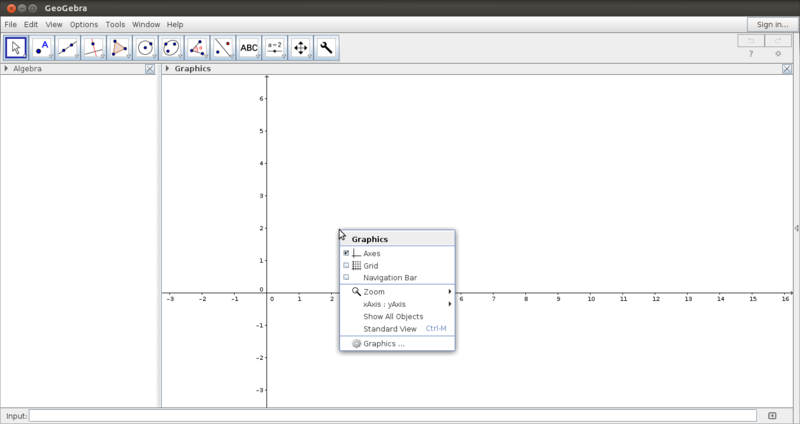The height and width of the screenshot is (424, 800).
Task: Select Circle with Center through Point tool
Action: [145, 48]
